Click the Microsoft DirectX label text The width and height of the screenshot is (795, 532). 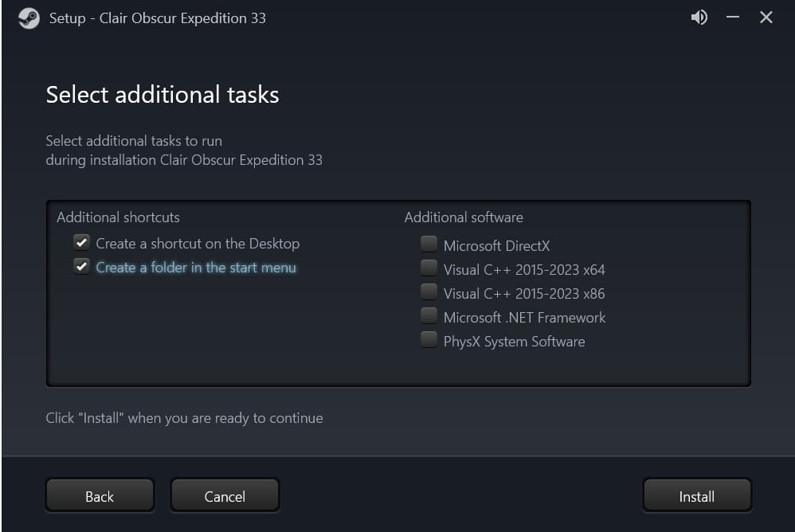coord(496,246)
